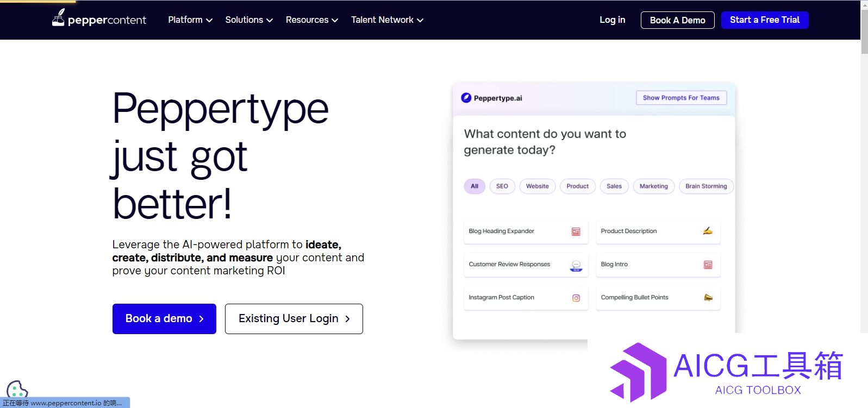868x408 pixels.
Task: Click Start a Free Trial button
Action: 765,20
